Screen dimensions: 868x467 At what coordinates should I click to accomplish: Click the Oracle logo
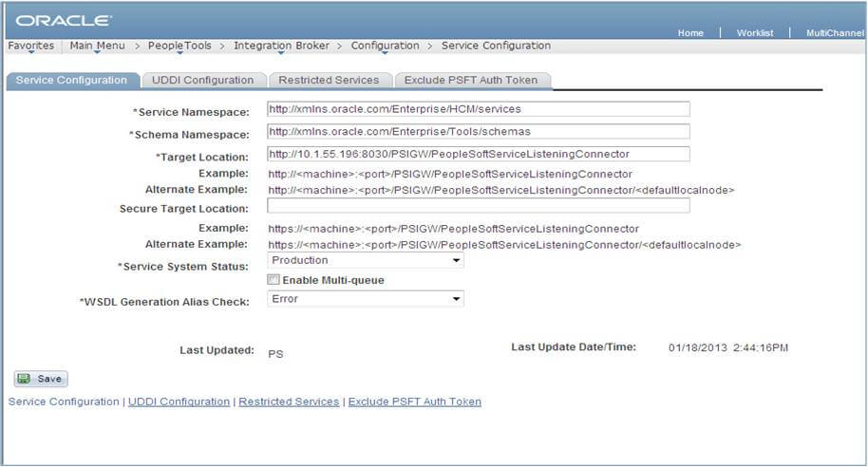point(64,21)
